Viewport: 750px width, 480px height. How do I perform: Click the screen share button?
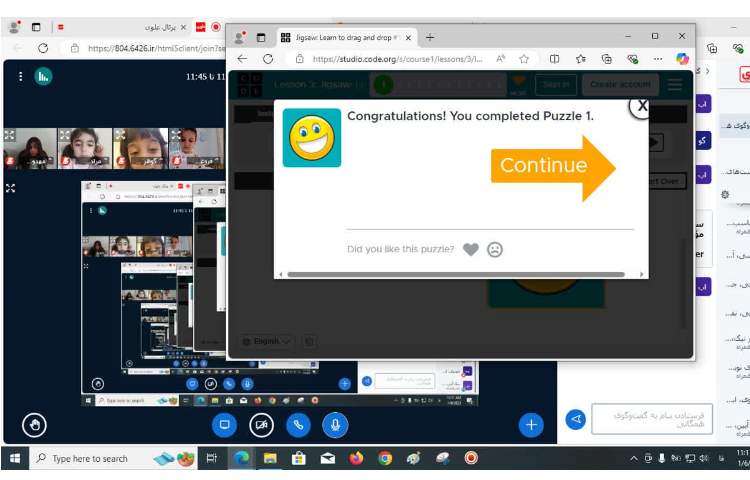(x=224, y=424)
